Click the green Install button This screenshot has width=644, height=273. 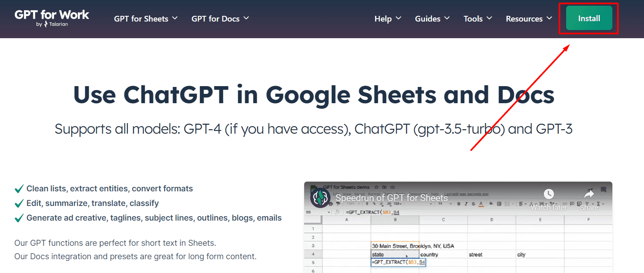point(589,18)
